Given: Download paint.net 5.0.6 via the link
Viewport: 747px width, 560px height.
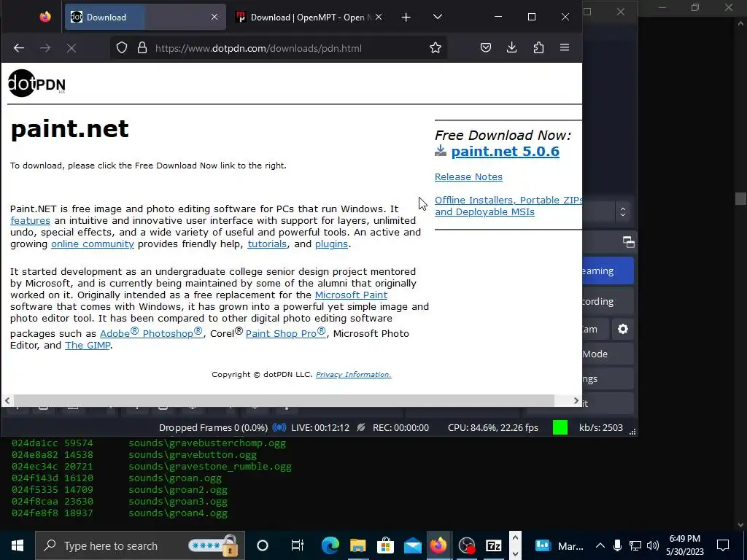Looking at the screenshot, I should click(505, 152).
